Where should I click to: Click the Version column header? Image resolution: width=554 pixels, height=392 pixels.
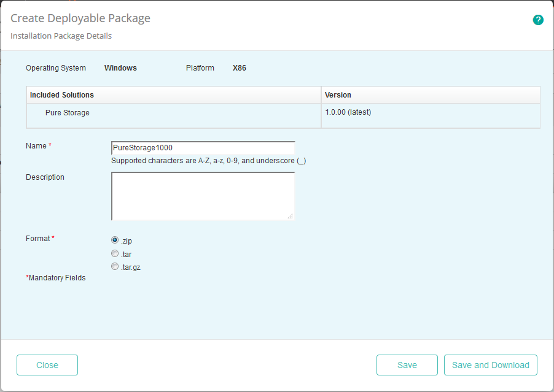pos(337,94)
